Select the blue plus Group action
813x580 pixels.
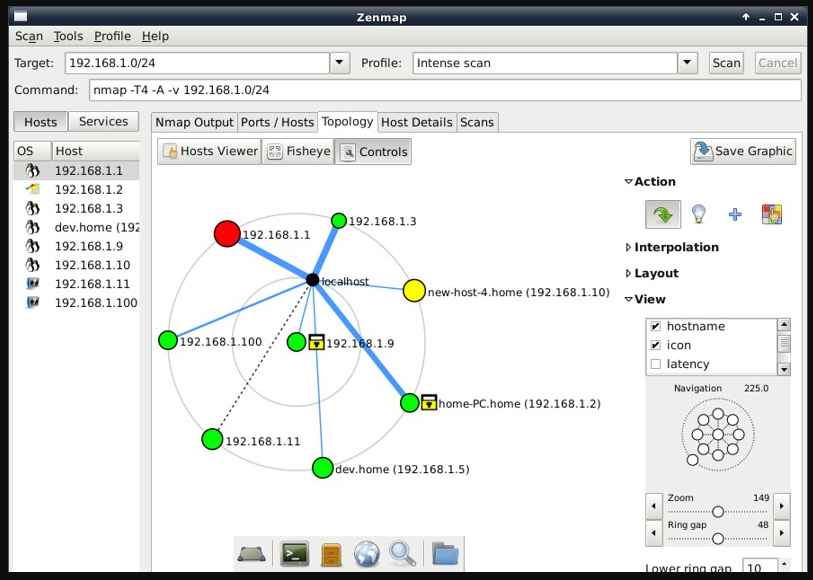[x=735, y=214]
